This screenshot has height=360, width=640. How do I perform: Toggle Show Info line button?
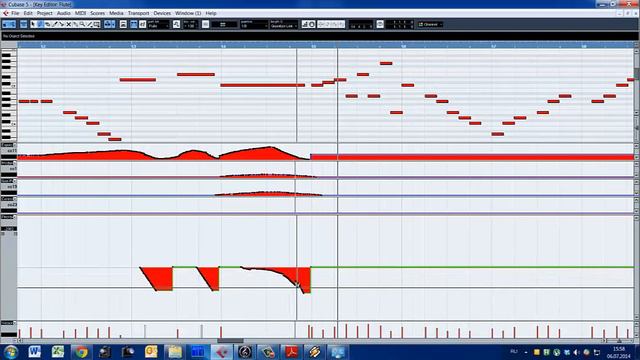pyautogui.click(x=24, y=24)
